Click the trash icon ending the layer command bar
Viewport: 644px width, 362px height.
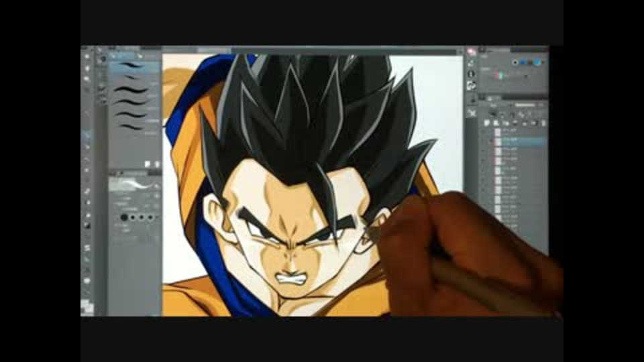pyautogui.click(x=544, y=123)
